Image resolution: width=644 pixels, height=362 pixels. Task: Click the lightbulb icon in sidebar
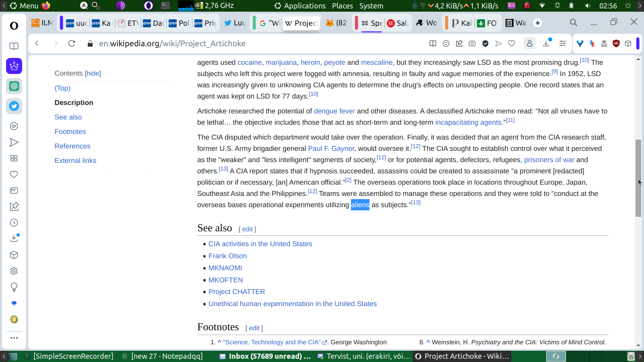point(14,287)
